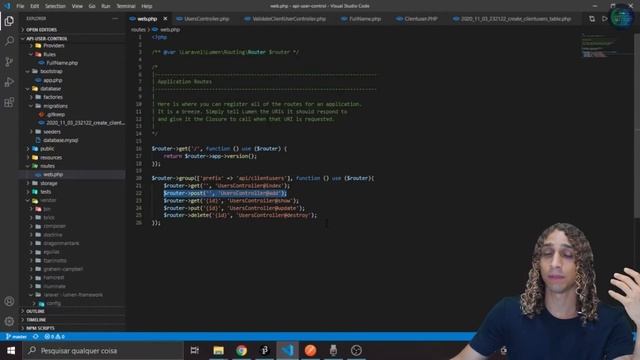Open FullName.php in the explorer tree
This screenshot has height=360, width=640.
pos(62,63)
